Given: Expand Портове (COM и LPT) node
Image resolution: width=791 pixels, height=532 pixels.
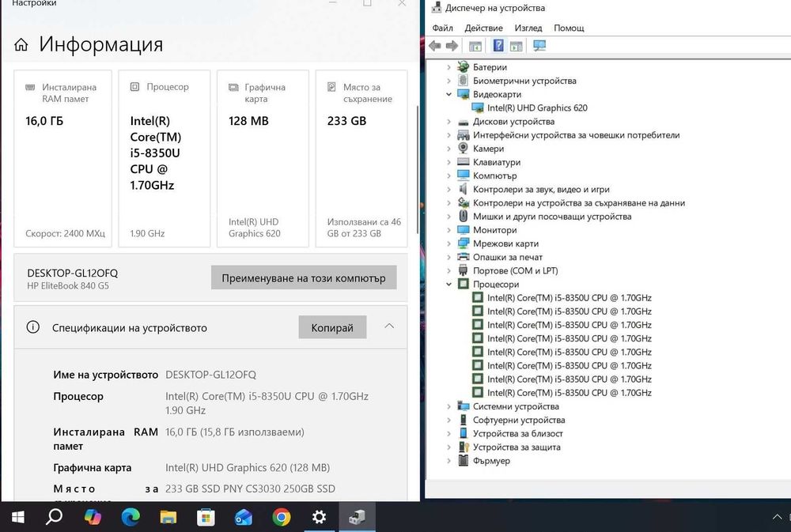Looking at the screenshot, I should tap(448, 271).
